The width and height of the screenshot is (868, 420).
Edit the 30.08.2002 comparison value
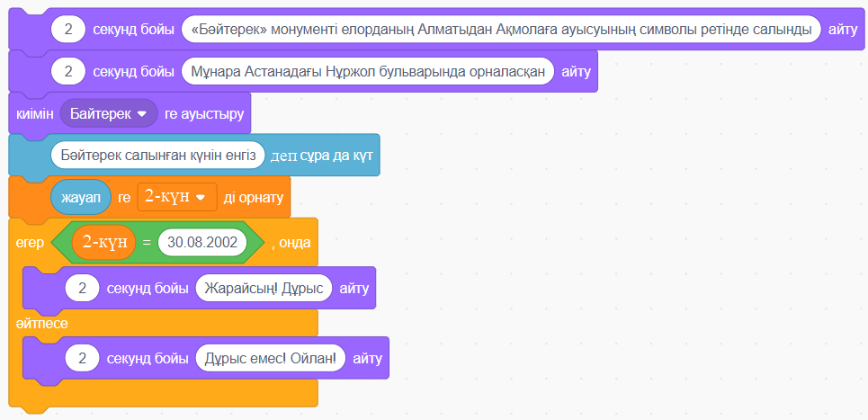coord(202,242)
